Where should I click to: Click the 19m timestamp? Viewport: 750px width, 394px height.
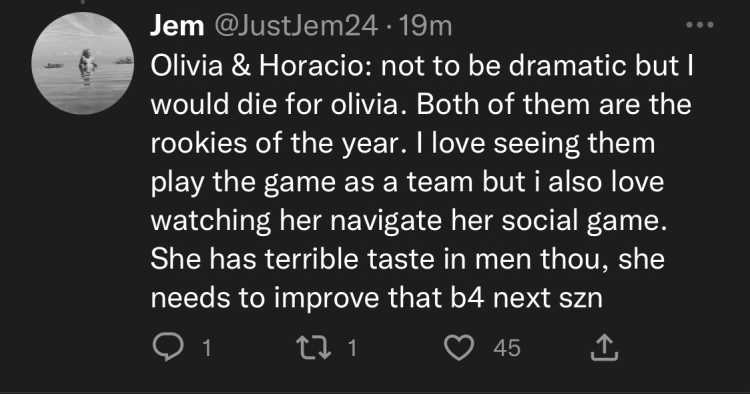426,26
